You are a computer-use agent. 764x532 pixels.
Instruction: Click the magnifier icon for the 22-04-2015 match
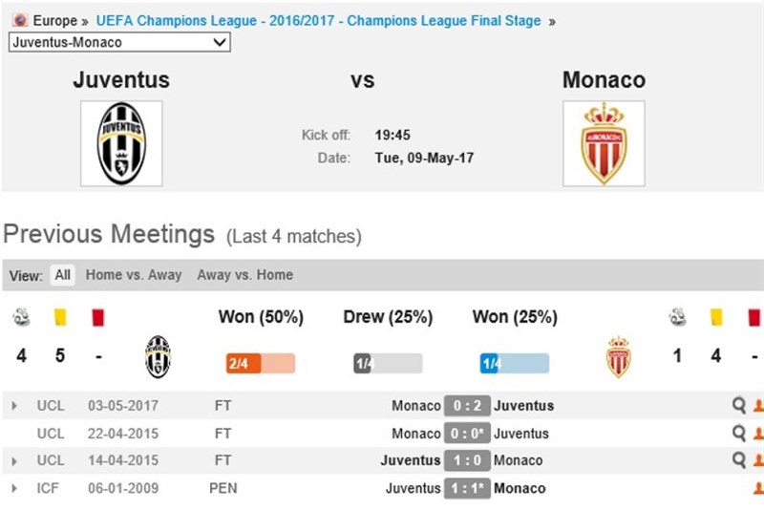click(x=738, y=433)
